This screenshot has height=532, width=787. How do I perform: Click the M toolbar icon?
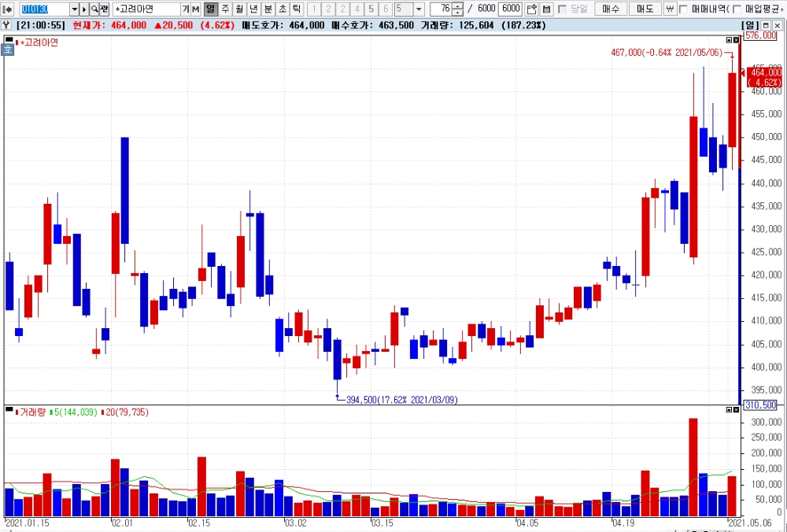(196, 9)
